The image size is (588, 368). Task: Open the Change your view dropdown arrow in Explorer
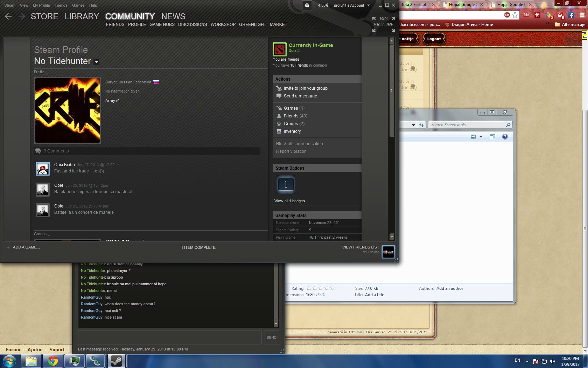481,137
